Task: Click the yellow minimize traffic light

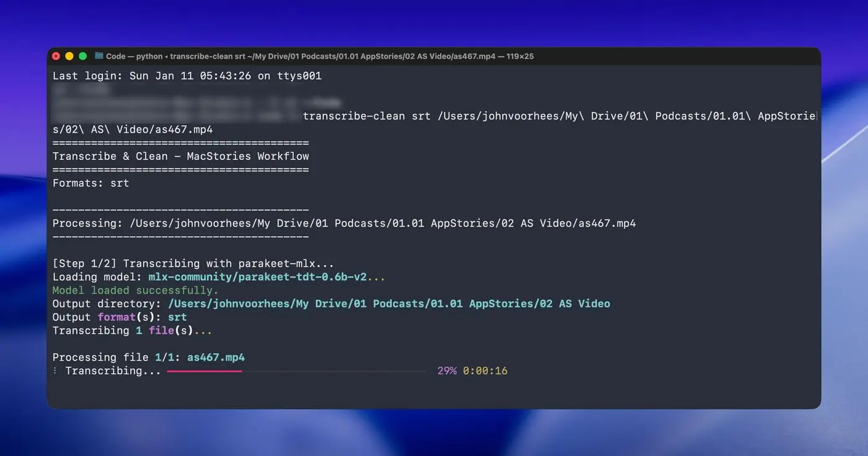Action: (69, 55)
